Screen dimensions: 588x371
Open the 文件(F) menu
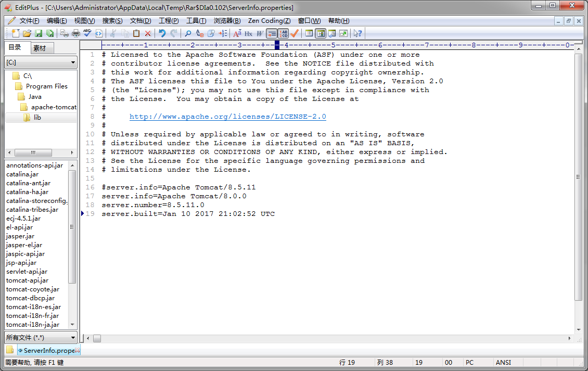pos(29,21)
